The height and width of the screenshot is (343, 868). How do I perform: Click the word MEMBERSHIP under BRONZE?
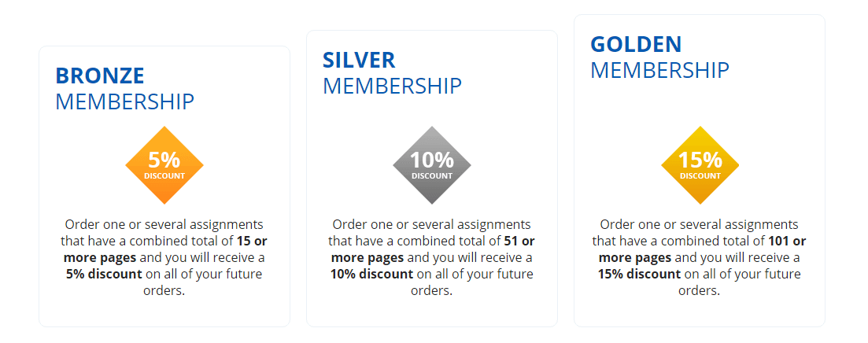[124, 102]
